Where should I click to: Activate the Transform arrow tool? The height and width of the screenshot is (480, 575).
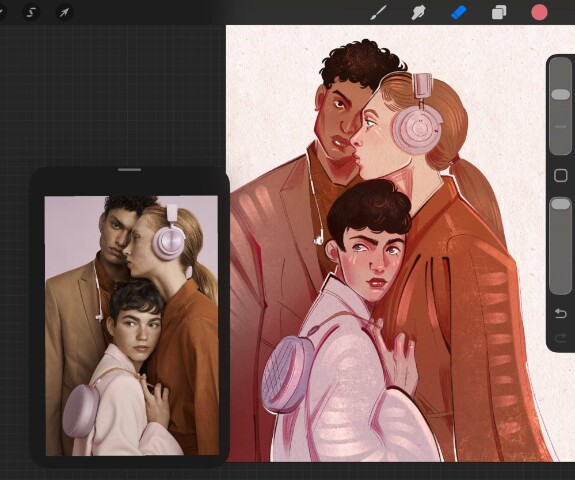[64, 12]
